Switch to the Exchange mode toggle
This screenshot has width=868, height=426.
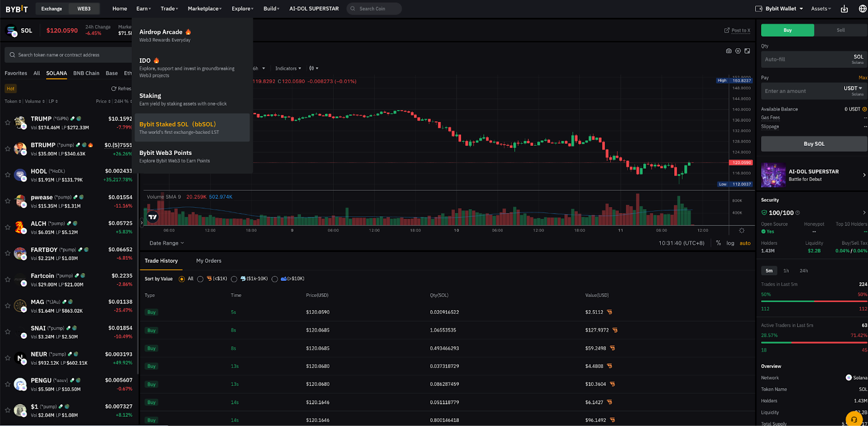pos(52,9)
